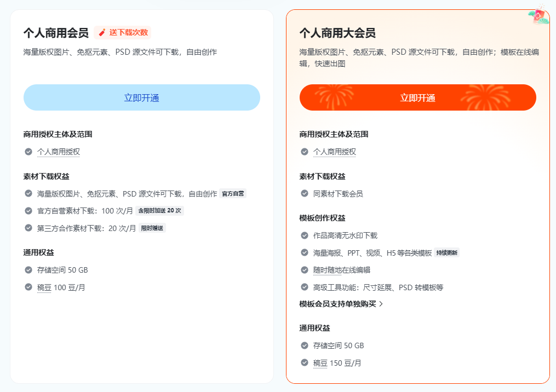Click the pen icon in 送下载次数 badge
The image size is (556, 392).
pyautogui.click(x=102, y=33)
